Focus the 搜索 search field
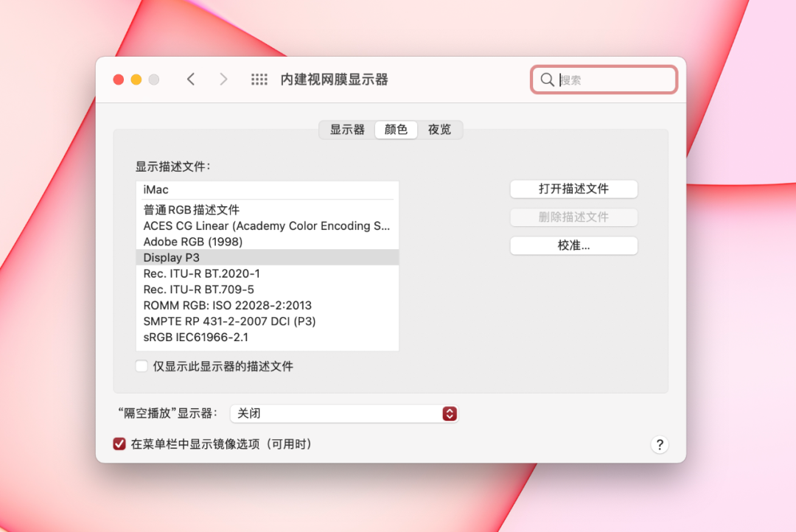Screen dimensions: 796x532 [x=604, y=80]
